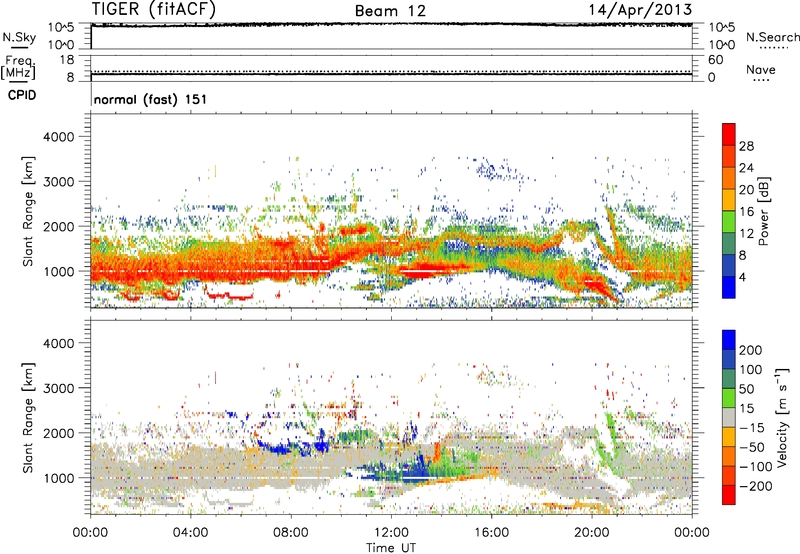Click the 'N.Search' legend label
This screenshot has height=554, width=800.
pyautogui.click(x=772, y=37)
